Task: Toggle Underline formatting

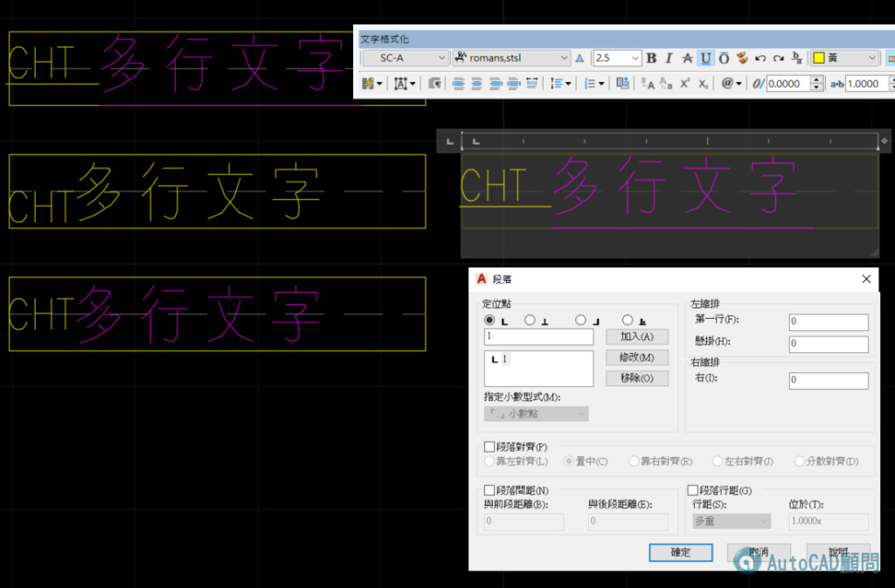Action: (x=706, y=59)
